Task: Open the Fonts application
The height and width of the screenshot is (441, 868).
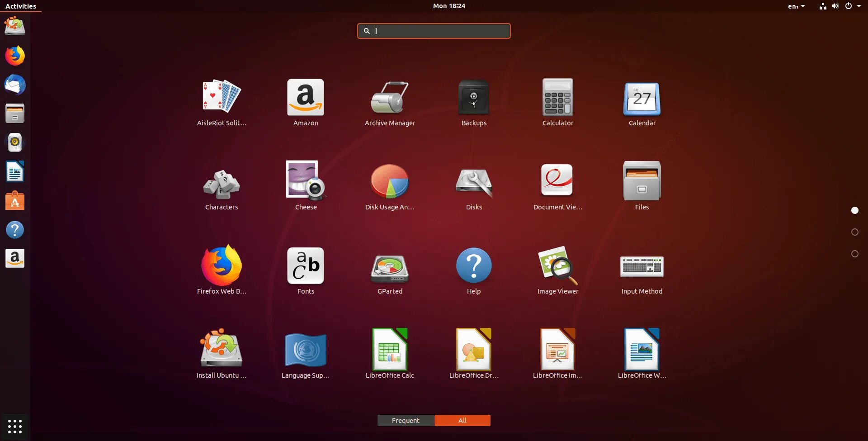Action: (x=306, y=271)
